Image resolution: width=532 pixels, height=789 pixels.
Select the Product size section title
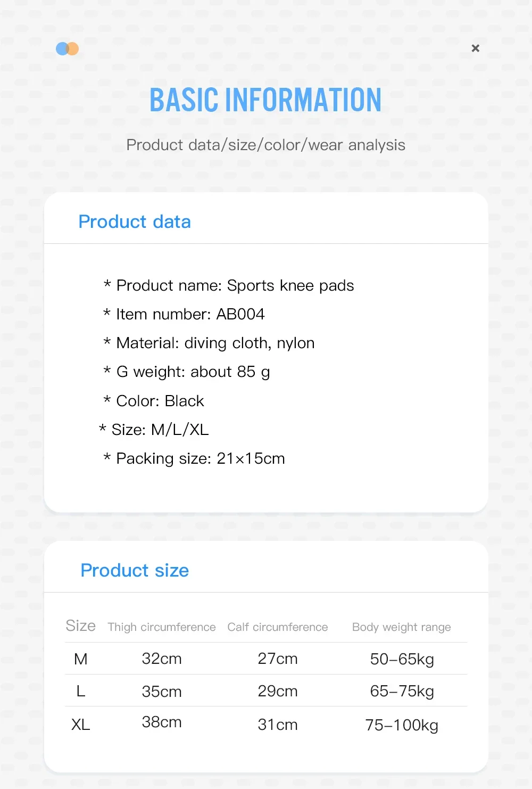click(135, 570)
